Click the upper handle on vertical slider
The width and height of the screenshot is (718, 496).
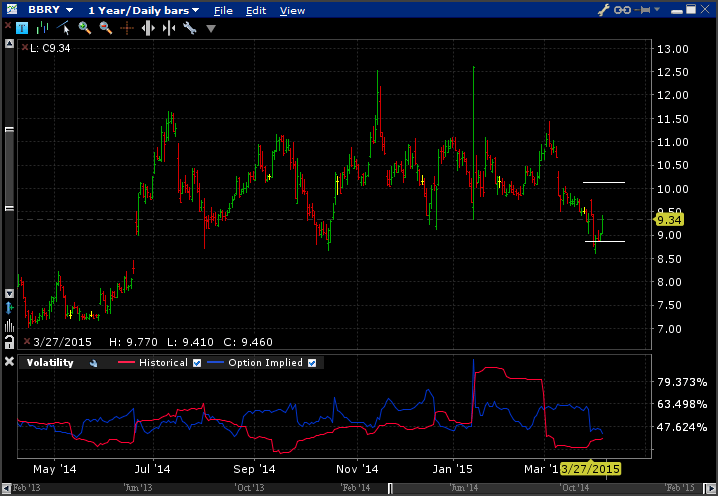[x=9, y=130]
